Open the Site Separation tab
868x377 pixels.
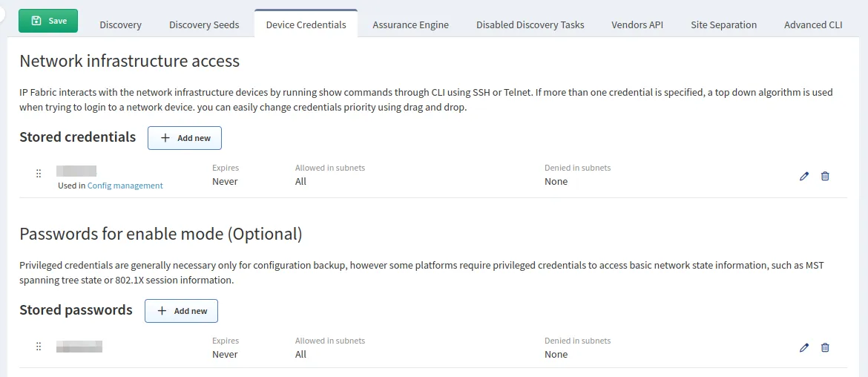coord(723,24)
